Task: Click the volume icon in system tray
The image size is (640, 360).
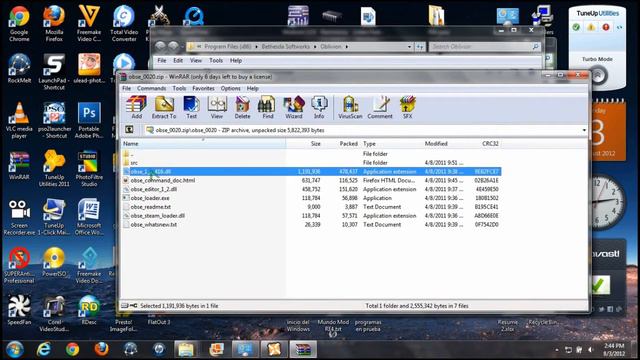Action: 591,350
